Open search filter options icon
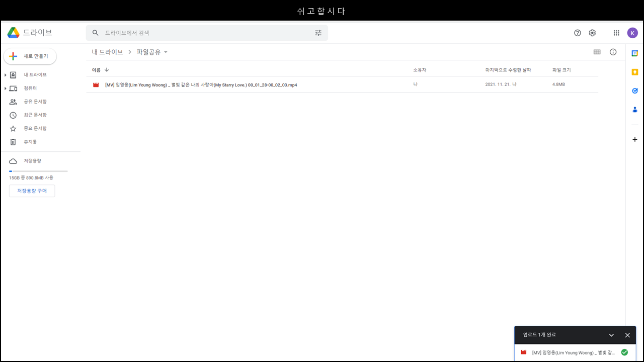 [x=318, y=33]
